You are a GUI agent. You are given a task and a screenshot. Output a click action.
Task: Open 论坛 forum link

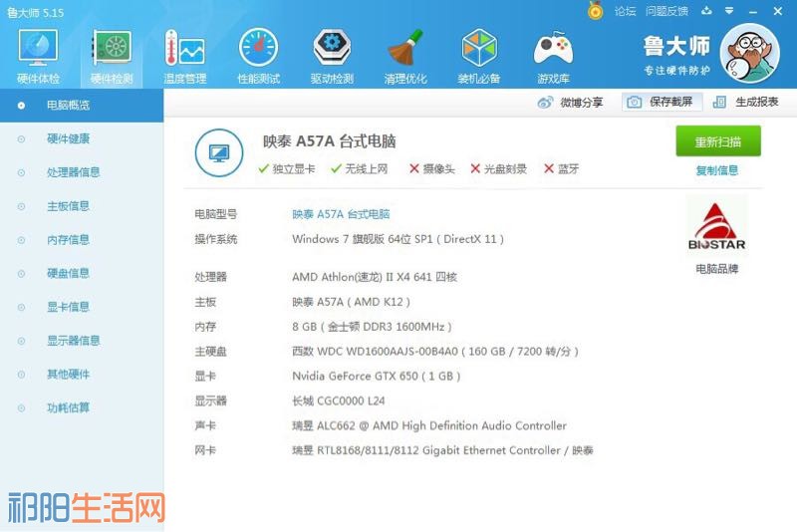pyautogui.click(x=625, y=11)
